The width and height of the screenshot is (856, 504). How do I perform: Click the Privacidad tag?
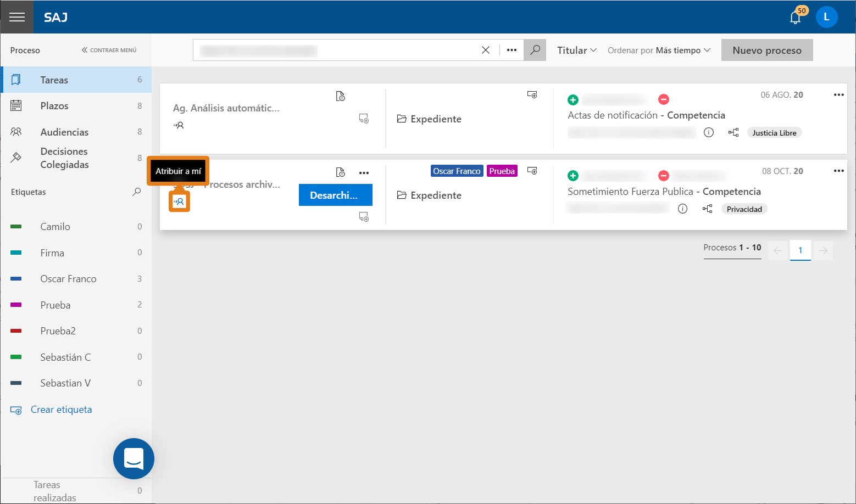[744, 209]
